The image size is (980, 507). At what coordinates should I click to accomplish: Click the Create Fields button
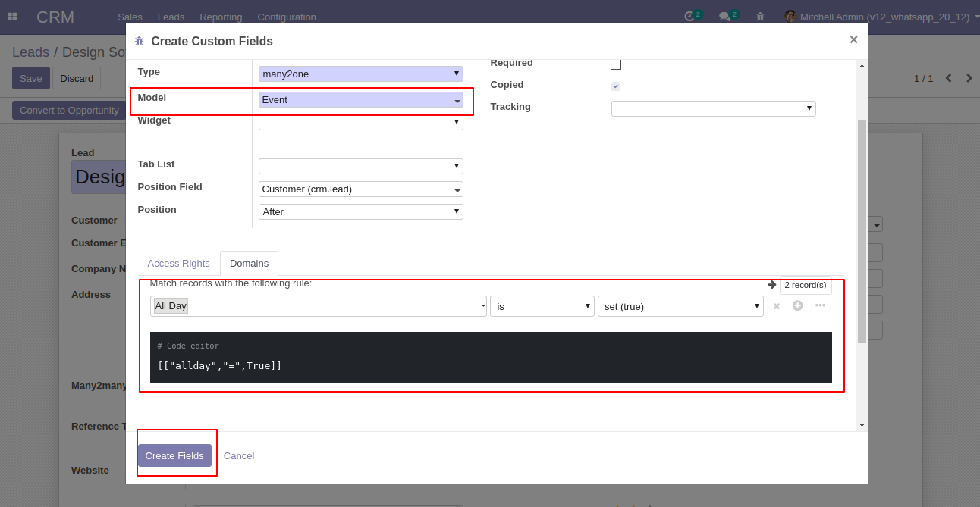(x=174, y=455)
